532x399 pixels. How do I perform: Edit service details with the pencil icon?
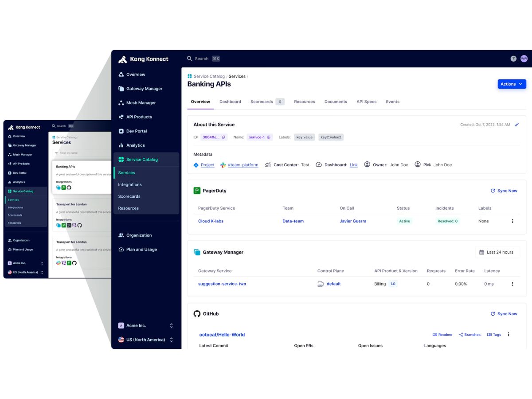coord(517,125)
